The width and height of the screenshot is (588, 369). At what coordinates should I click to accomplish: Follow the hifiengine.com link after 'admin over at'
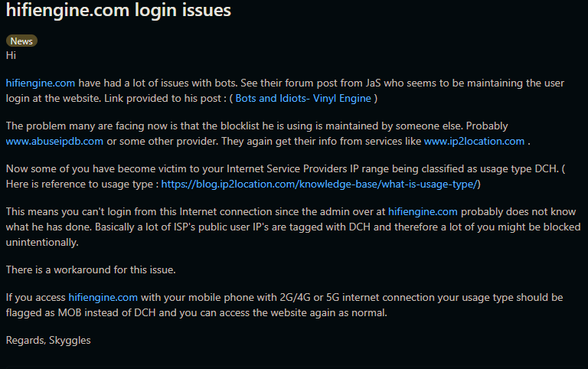423,211
